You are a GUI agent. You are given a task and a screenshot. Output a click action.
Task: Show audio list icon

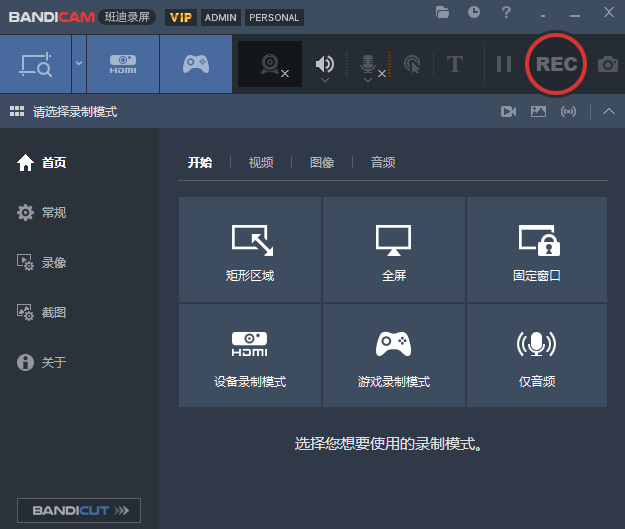coord(568,112)
